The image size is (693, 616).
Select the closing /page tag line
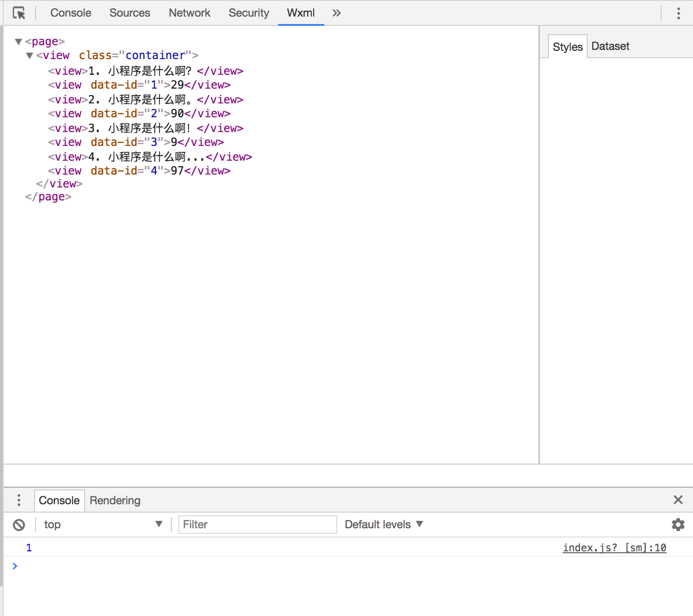(48, 197)
